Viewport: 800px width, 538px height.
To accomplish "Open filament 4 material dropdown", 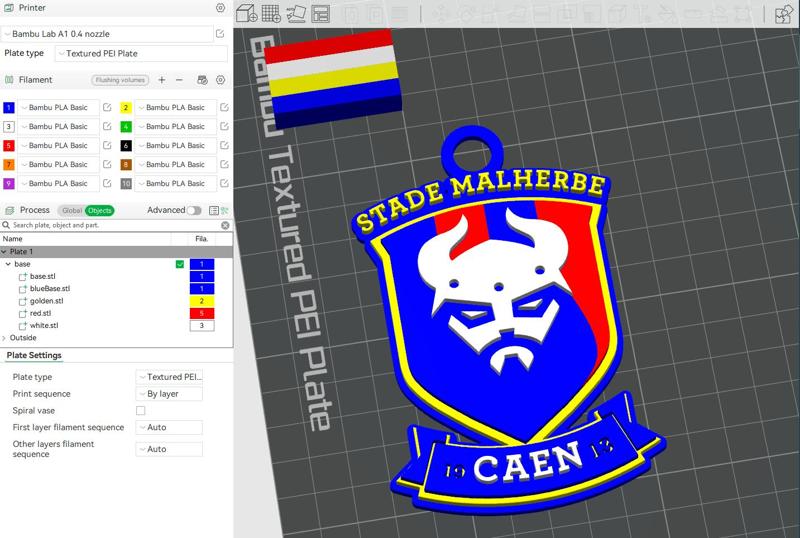I will pos(176,126).
